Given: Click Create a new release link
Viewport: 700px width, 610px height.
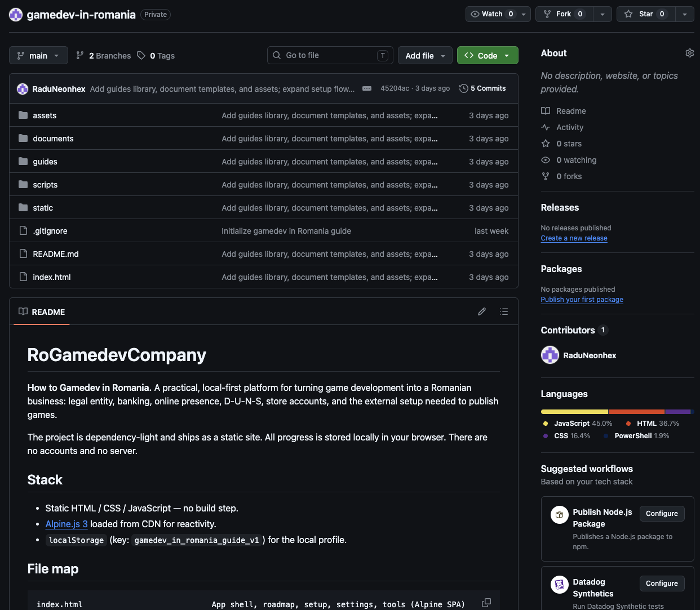Looking at the screenshot, I should (x=574, y=238).
